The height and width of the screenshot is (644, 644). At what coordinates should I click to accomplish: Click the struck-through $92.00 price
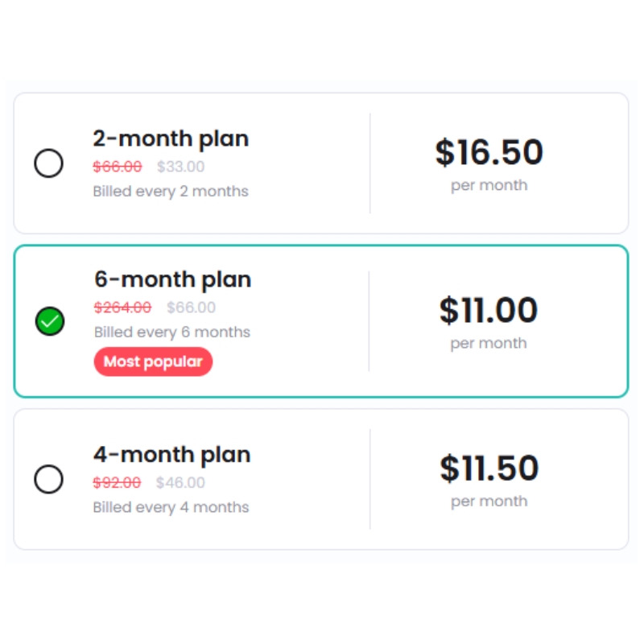coord(117,482)
